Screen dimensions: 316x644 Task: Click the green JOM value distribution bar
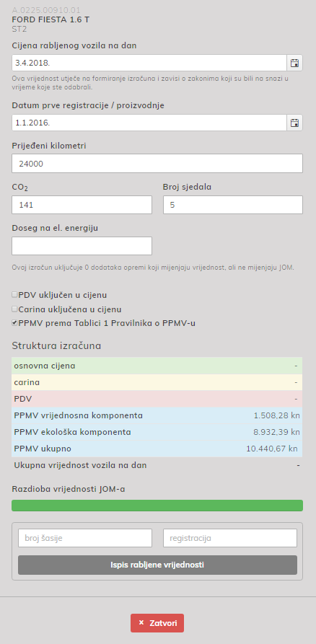tap(157, 506)
